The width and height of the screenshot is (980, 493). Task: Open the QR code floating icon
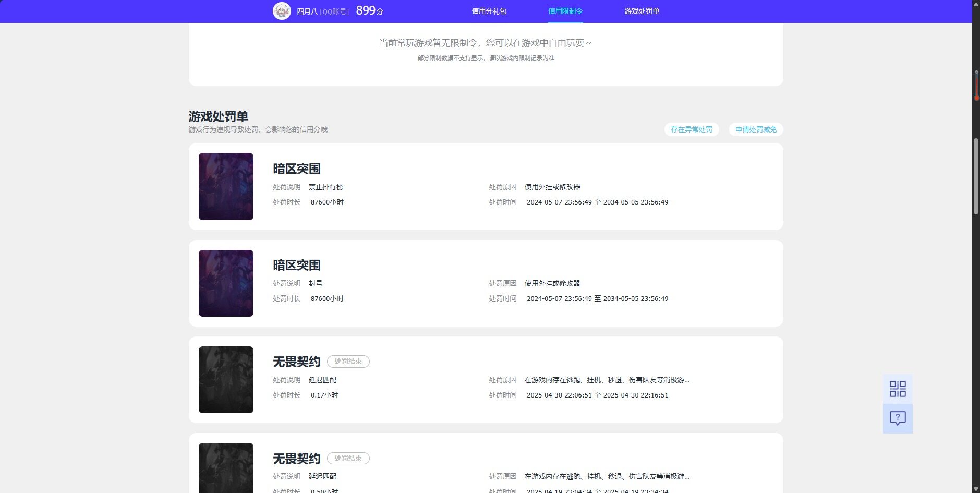pos(898,389)
